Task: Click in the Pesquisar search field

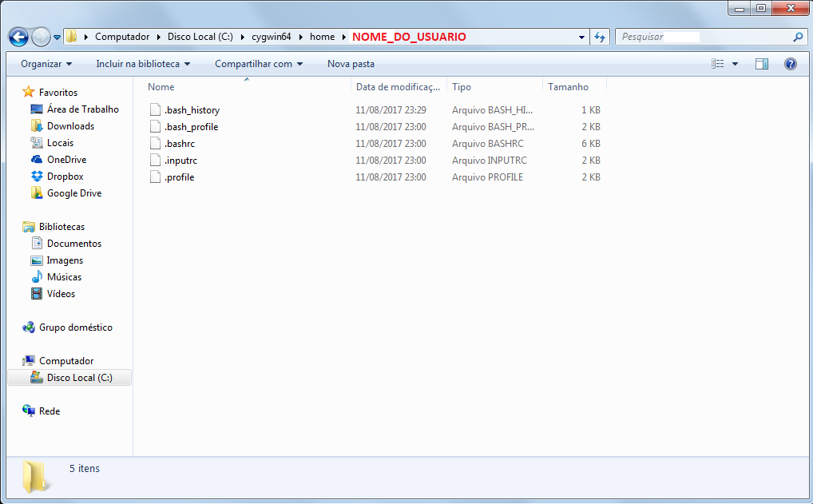Action: [703, 37]
